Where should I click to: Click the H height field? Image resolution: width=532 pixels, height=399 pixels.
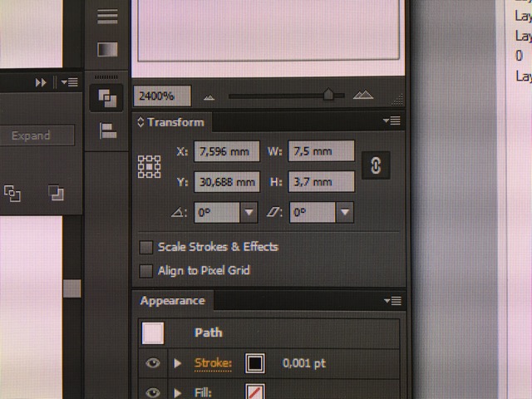coord(322,182)
